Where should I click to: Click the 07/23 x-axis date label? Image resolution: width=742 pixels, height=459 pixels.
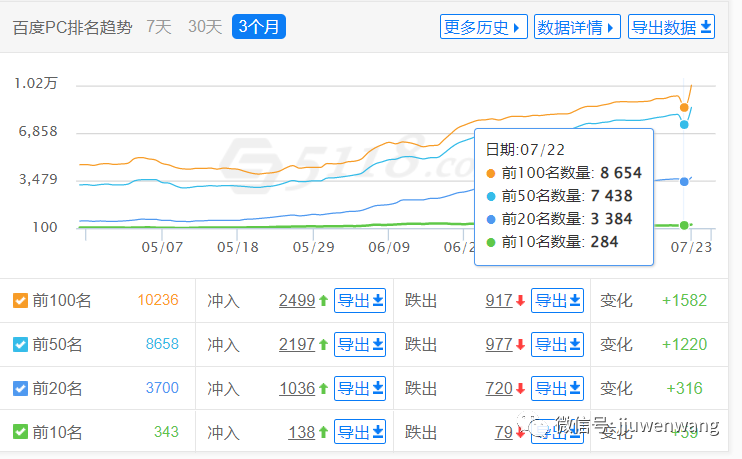691,247
